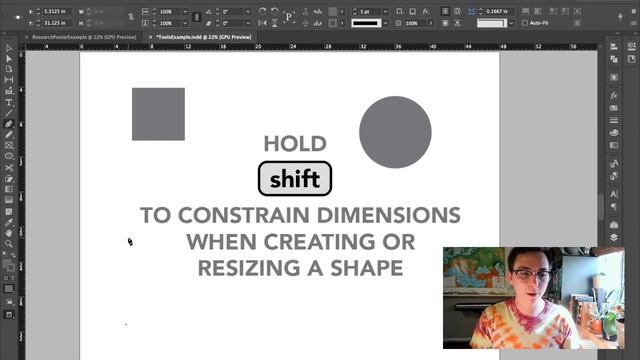Open the fx Effects panel in right dock

[x=614, y=95]
